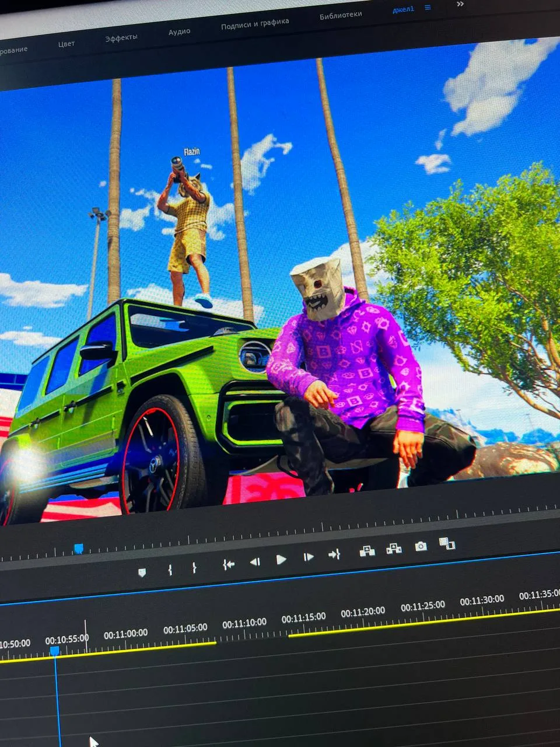Set the Mark Out point
Screen dimensions: 560x747
click(194, 568)
